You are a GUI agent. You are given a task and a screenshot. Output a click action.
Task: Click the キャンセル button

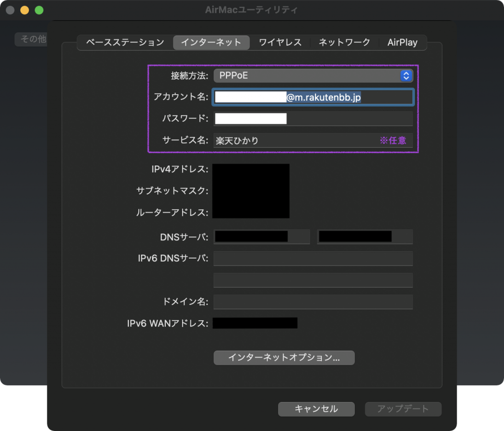316,409
